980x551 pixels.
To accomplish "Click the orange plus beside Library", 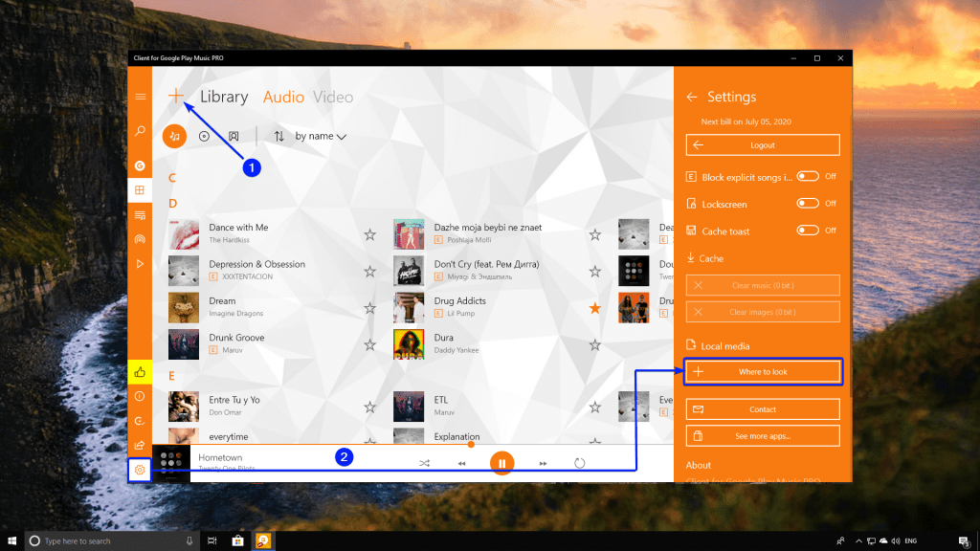I will 176,96.
